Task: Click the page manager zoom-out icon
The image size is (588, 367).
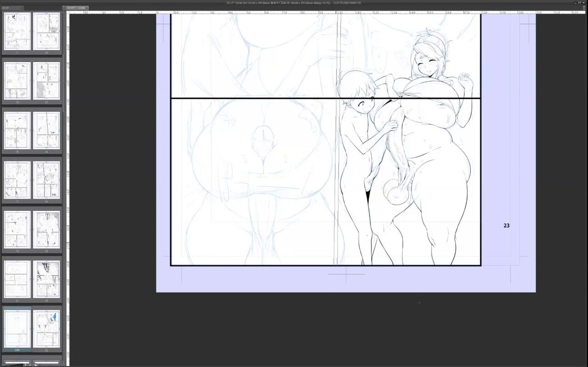Action: click(24, 365)
